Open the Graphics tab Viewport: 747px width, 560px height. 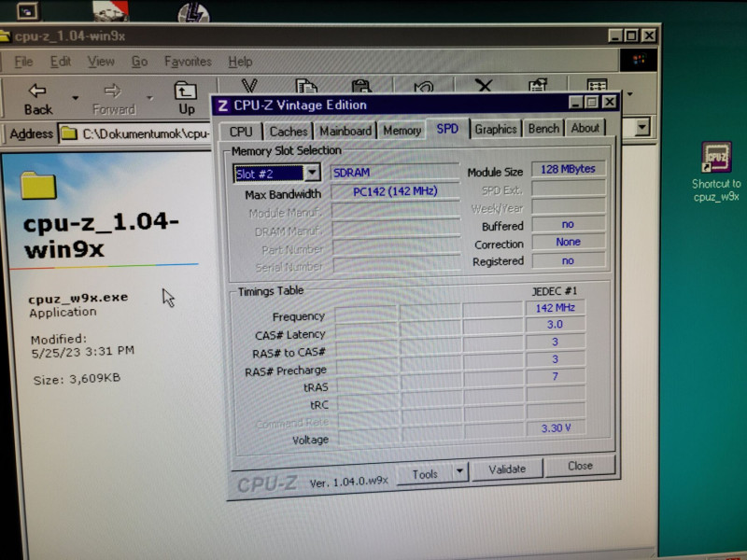tap(496, 129)
